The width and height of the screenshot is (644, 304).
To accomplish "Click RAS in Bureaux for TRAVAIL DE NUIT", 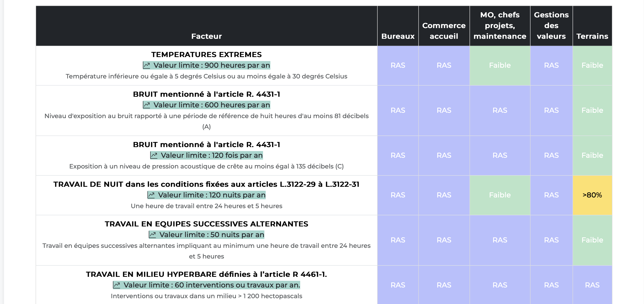I will tap(398, 195).
